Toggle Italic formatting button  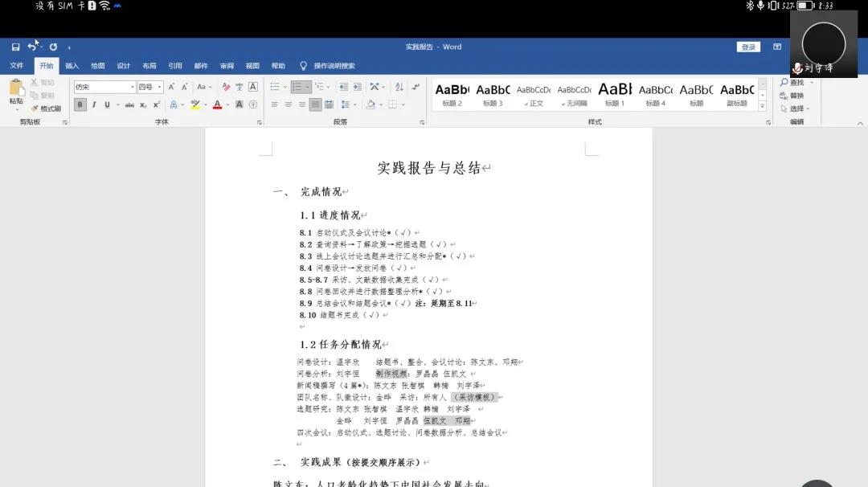click(94, 104)
